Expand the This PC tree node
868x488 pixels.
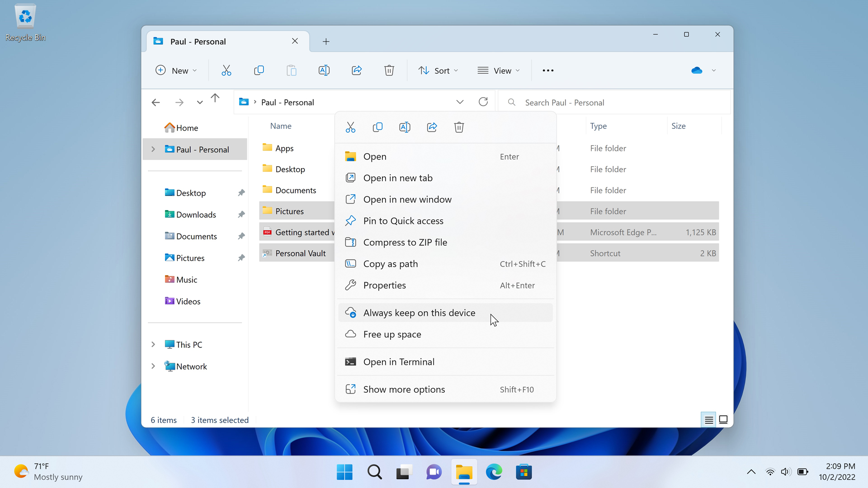(153, 345)
